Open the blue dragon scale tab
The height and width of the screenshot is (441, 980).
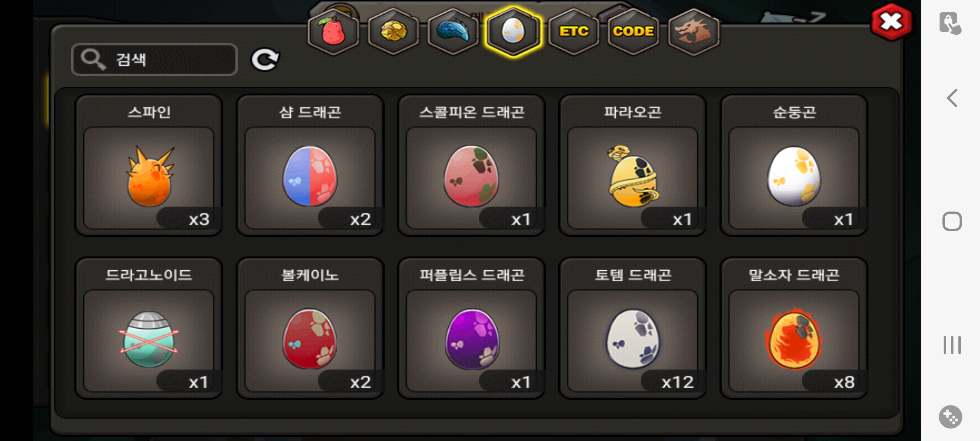(453, 32)
